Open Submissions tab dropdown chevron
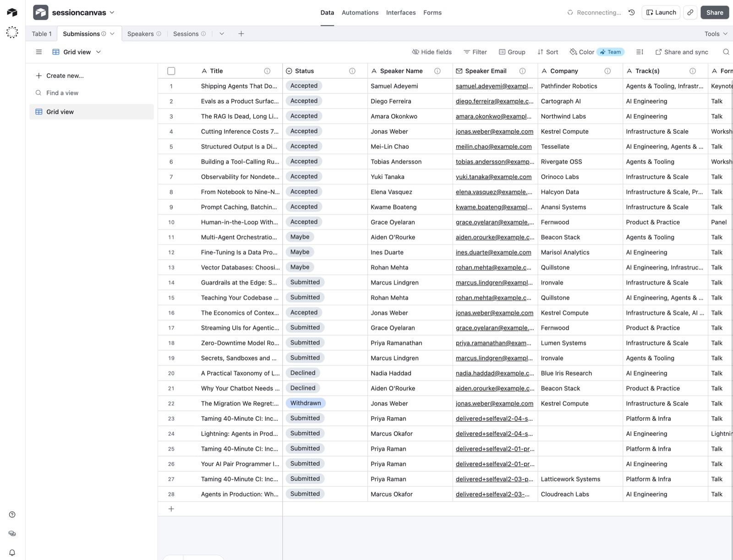 [112, 33]
